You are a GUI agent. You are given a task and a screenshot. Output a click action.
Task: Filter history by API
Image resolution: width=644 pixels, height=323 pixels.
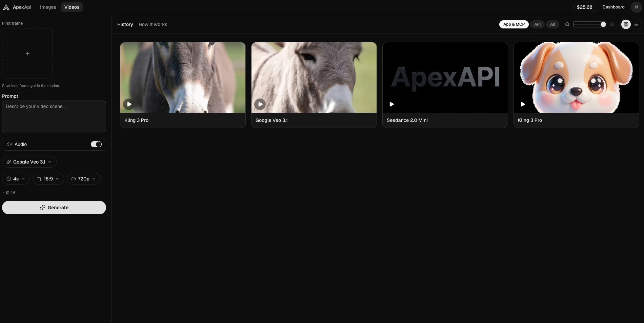coord(537,24)
